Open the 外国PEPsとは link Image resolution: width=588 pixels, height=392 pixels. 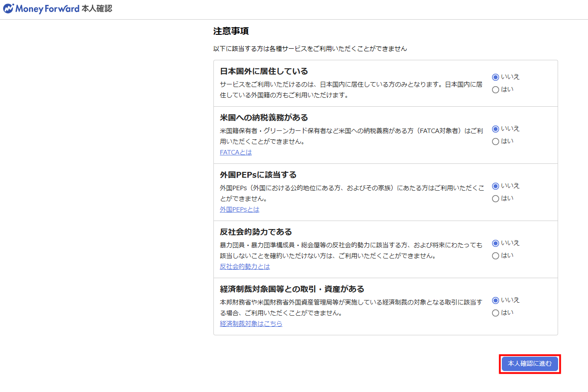[x=239, y=209]
